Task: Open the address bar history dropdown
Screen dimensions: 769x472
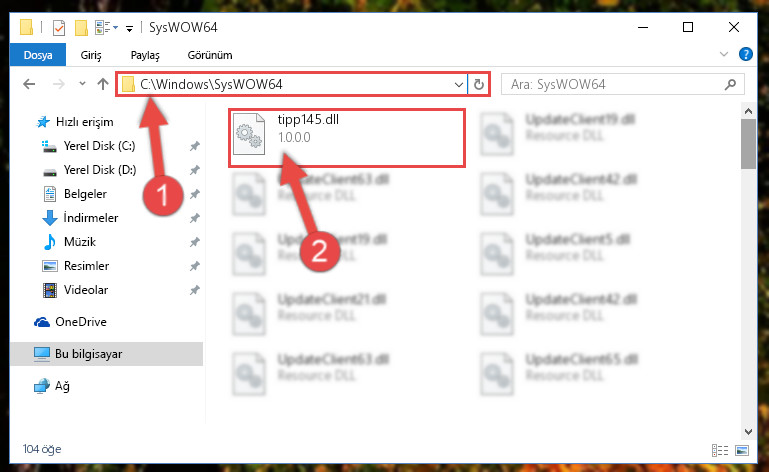Action: coord(459,84)
